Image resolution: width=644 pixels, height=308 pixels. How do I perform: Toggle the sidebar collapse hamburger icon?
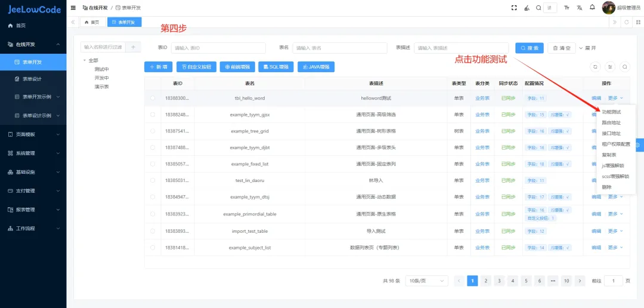click(x=73, y=8)
